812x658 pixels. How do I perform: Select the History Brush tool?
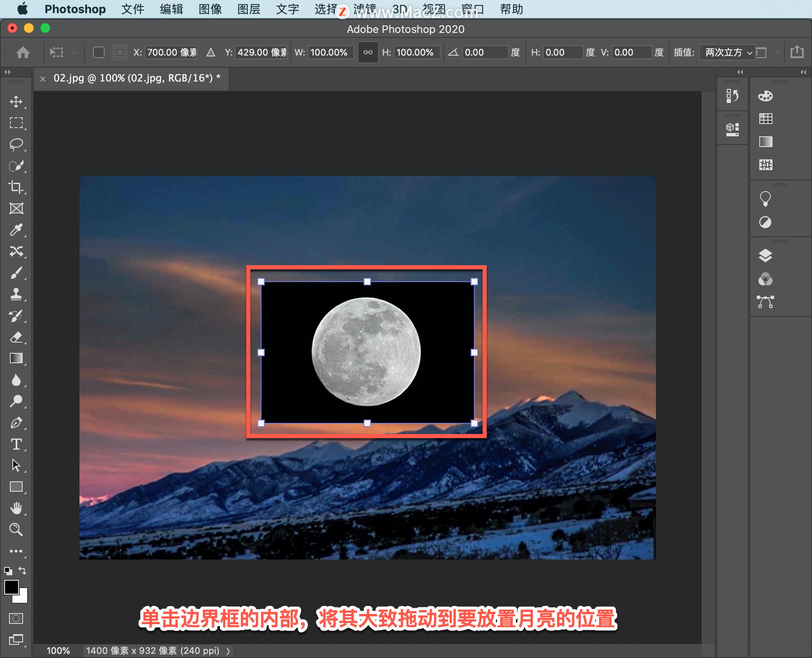pos(16,316)
